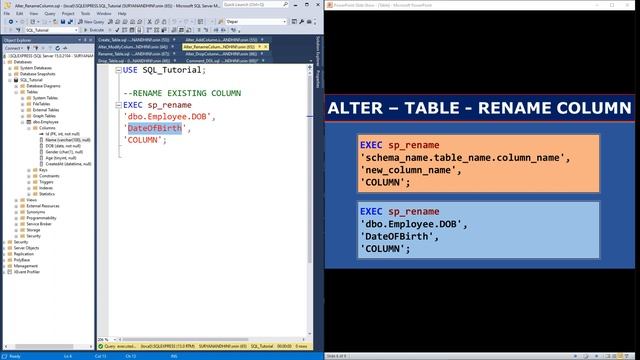Open the Tools menu

pyautogui.click(x=85, y=13)
